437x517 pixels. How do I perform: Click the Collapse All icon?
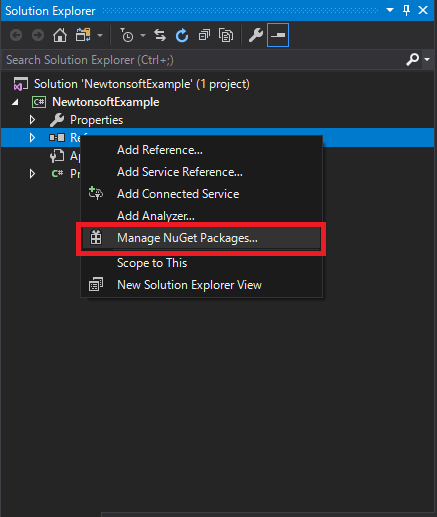coord(204,35)
